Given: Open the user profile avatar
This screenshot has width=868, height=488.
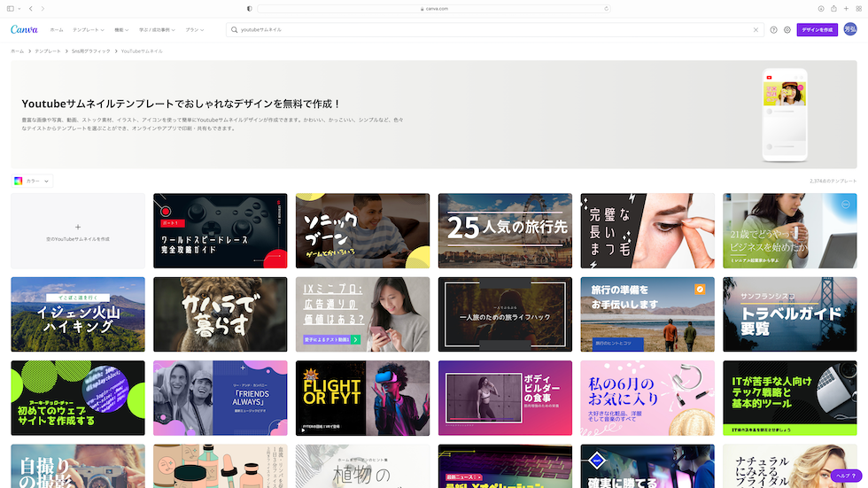Looking at the screenshot, I should click(x=850, y=29).
